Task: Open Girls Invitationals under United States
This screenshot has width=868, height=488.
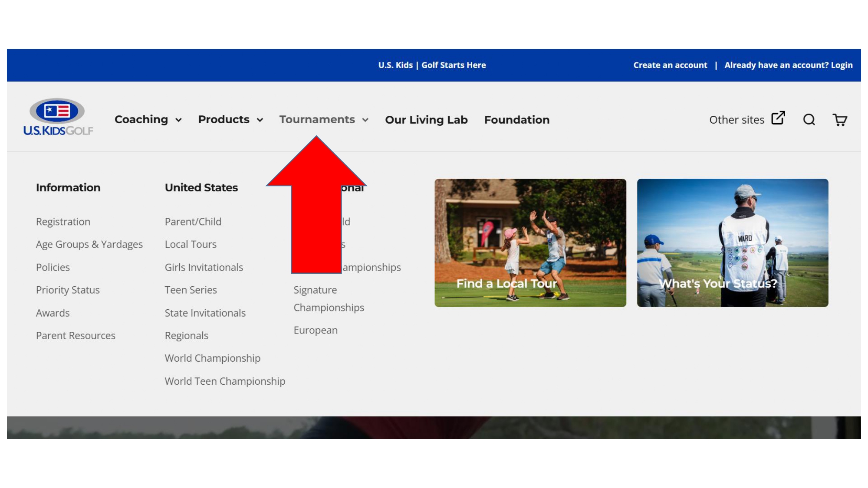Action: [x=204, y=267]
